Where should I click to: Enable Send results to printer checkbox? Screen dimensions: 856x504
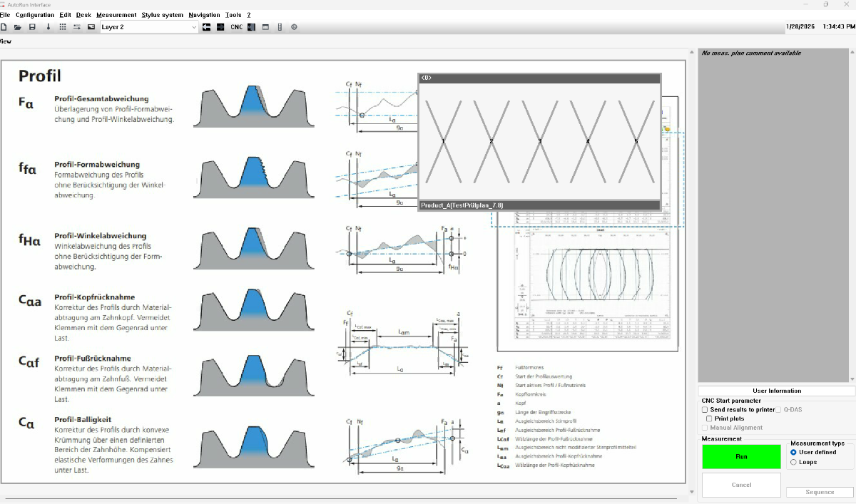pos(705,410)
